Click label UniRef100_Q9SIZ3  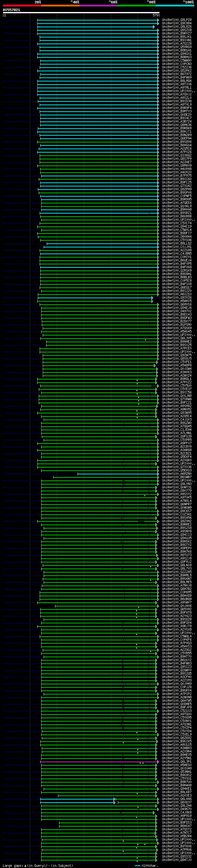(177, 667)
